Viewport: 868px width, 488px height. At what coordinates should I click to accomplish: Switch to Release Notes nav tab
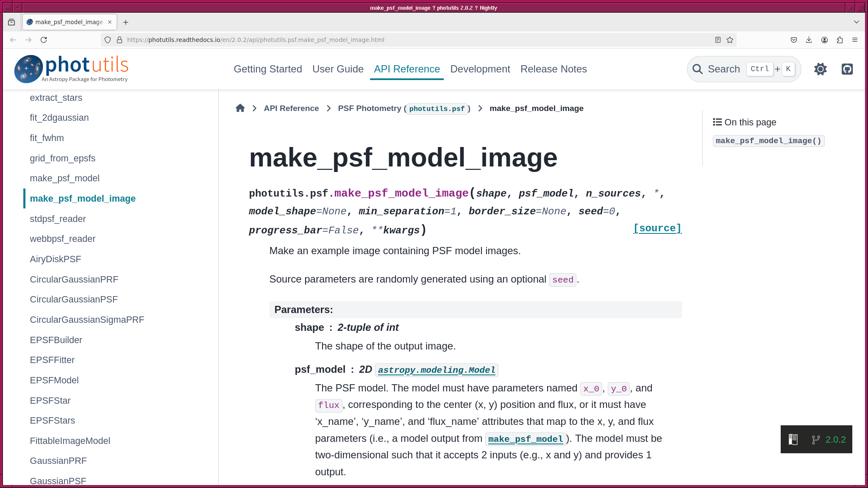pos(553,69)
